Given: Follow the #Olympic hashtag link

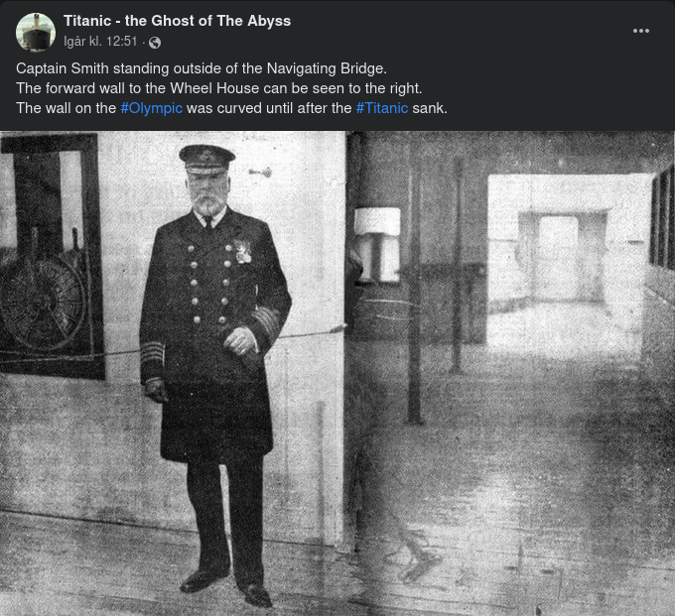Looking at the screenshot, I should pos(152,108).
